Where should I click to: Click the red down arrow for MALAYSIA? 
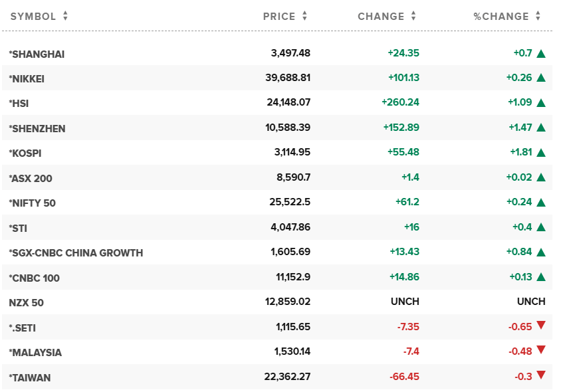(x=541, y=350)
